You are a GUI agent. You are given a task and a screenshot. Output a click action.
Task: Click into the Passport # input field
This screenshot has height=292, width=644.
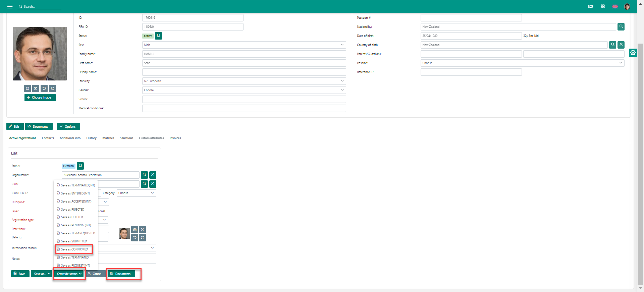coord(471,18)
